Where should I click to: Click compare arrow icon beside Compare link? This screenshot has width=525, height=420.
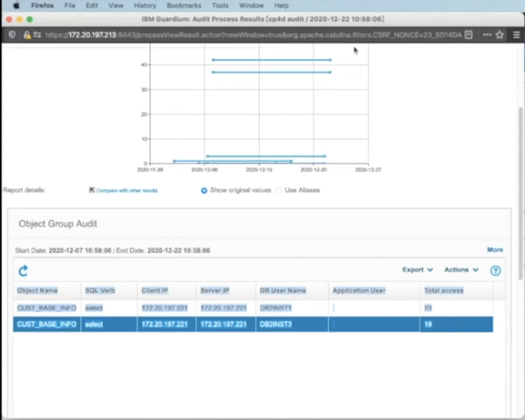click(x=92, y=190)
